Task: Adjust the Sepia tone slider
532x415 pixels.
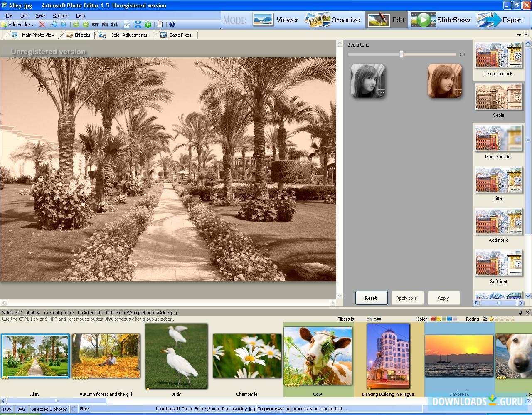Action: click(401, 54)
